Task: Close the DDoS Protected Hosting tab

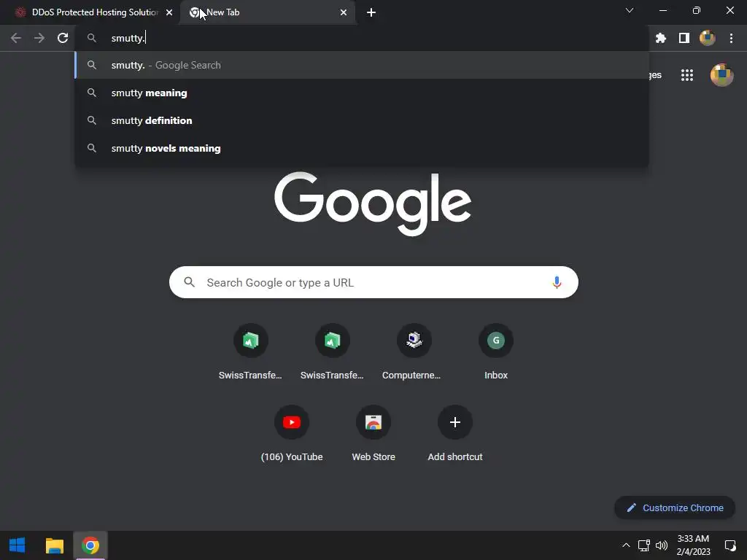Action: (169, 12)
